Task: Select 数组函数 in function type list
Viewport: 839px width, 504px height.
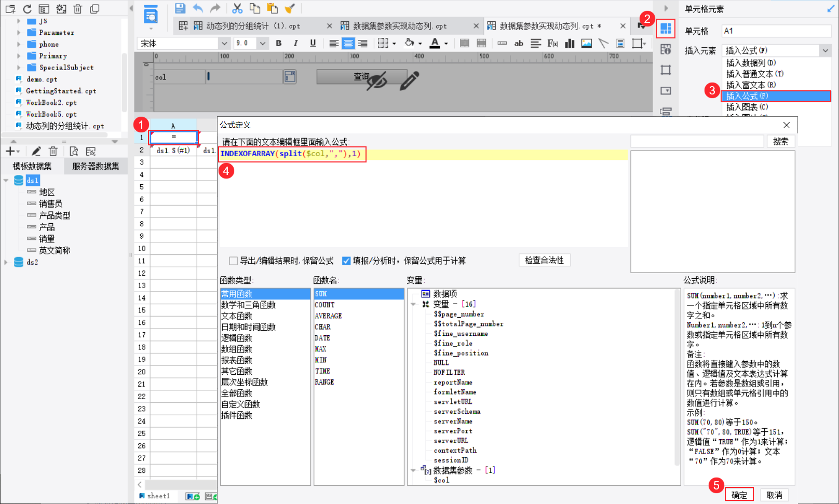Action: click(x=237, y=349)
